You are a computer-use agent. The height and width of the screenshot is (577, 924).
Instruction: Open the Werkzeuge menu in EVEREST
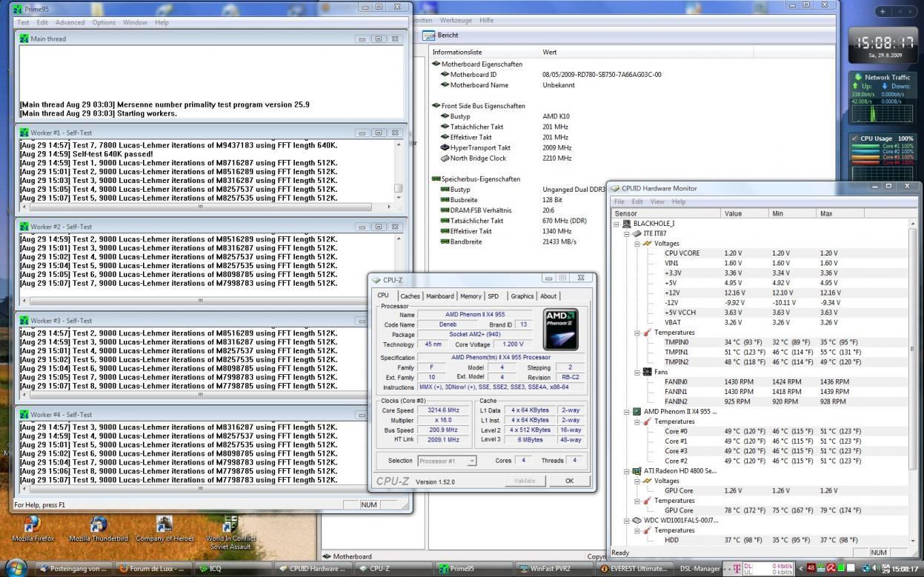[x=456, y=21]
